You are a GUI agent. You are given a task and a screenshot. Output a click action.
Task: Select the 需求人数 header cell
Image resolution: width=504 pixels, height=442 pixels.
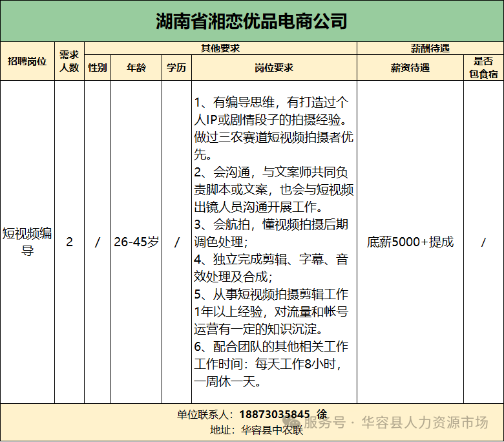69,61
